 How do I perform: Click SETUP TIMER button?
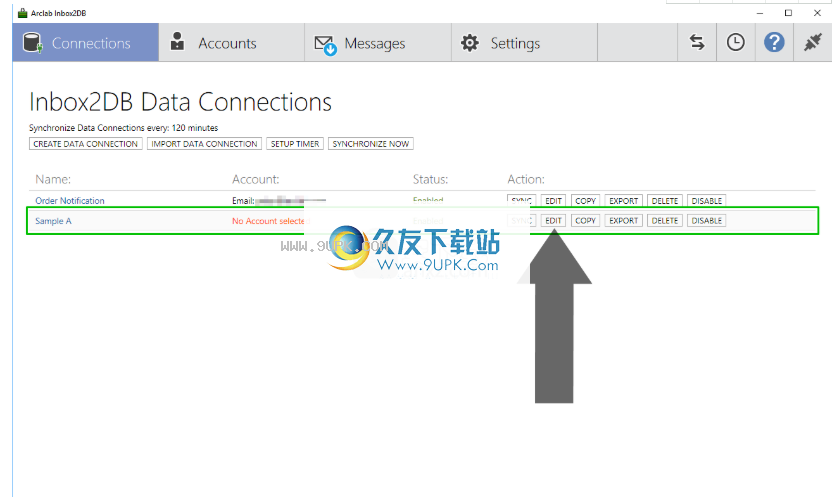pos(295,144)
